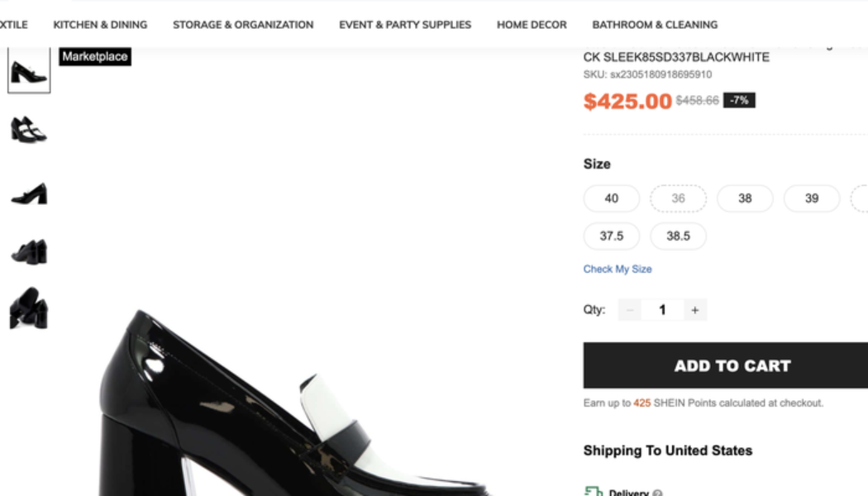
Task: Click the plus icon to increase quantity
Action: click(695, 309)
